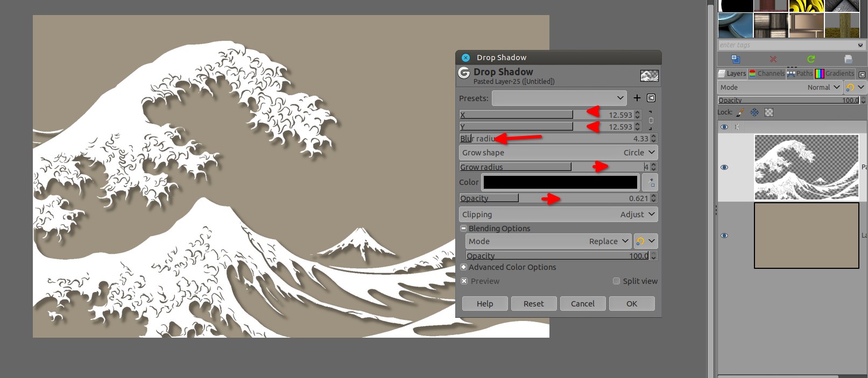The width and height of the screenshot is (868, 378).
Task: Open the Clipping Adjust dropdown
Action: coord(559,214)
